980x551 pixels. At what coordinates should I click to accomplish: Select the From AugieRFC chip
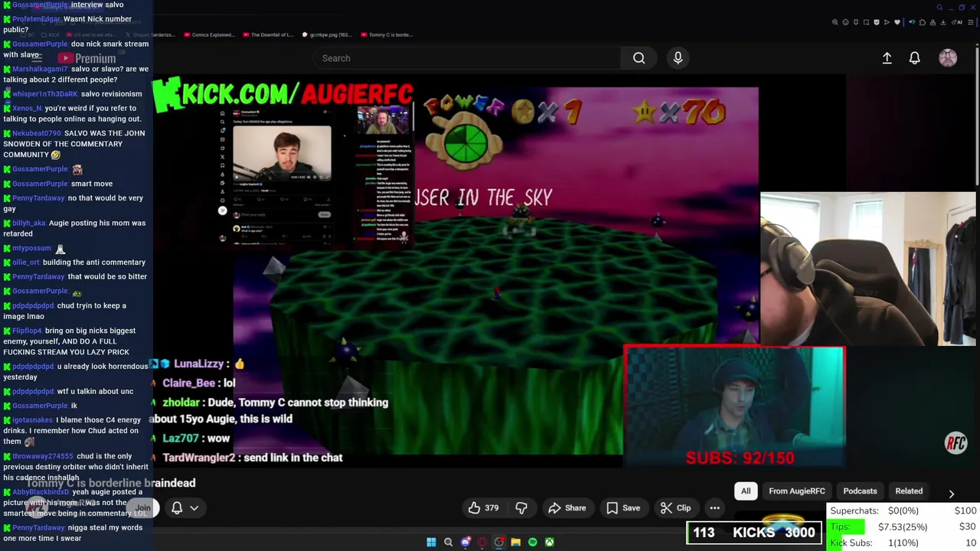797,491
